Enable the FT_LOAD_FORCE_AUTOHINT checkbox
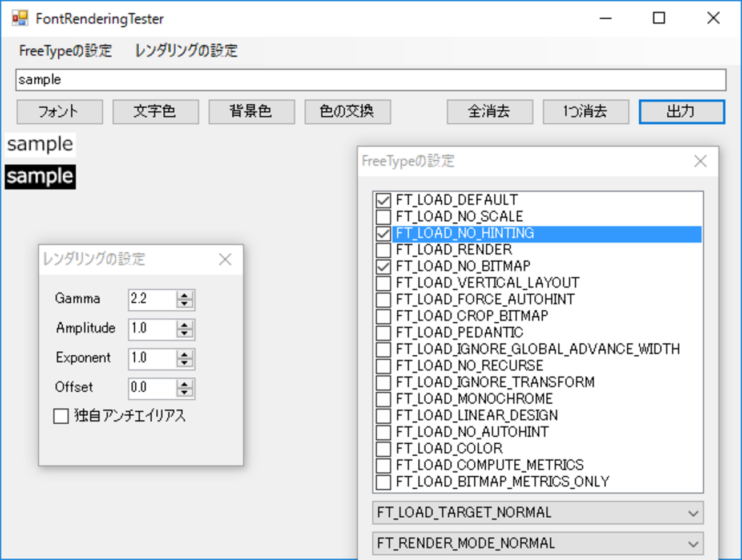This screenshot has height=560, width=742. click(384, 299)
